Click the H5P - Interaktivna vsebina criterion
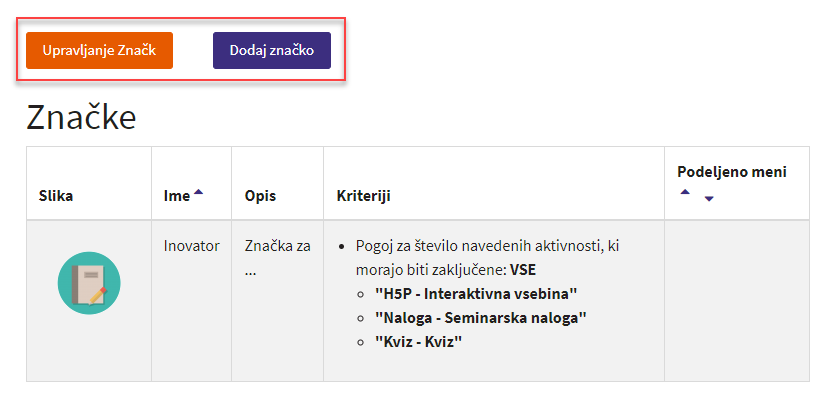 476,294
